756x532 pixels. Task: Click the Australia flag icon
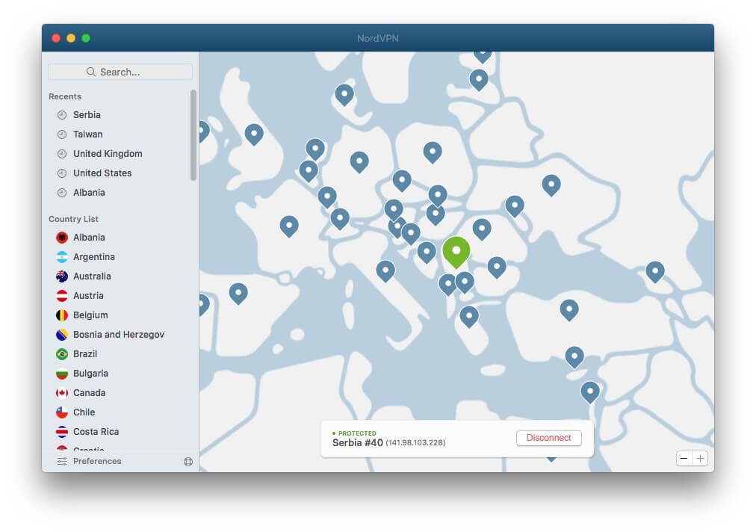pos(62,276)
